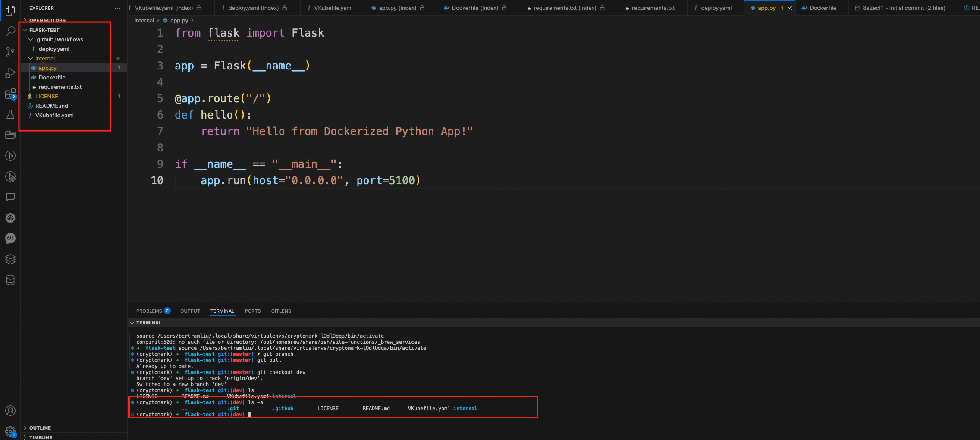Open requirements.txt in the file tree
This screenshot has width=980, height=440.
point(74,87)
